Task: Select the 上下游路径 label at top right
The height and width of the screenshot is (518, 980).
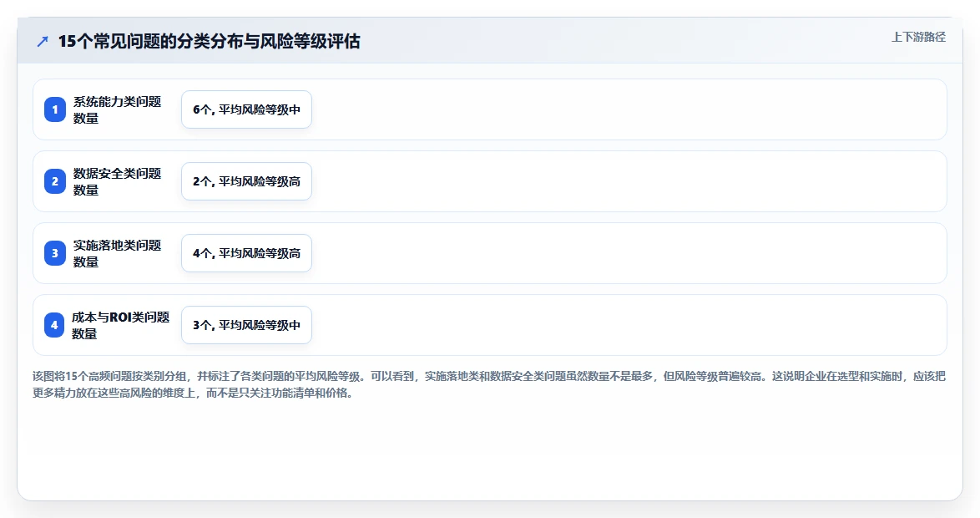Action: [918, 37]
